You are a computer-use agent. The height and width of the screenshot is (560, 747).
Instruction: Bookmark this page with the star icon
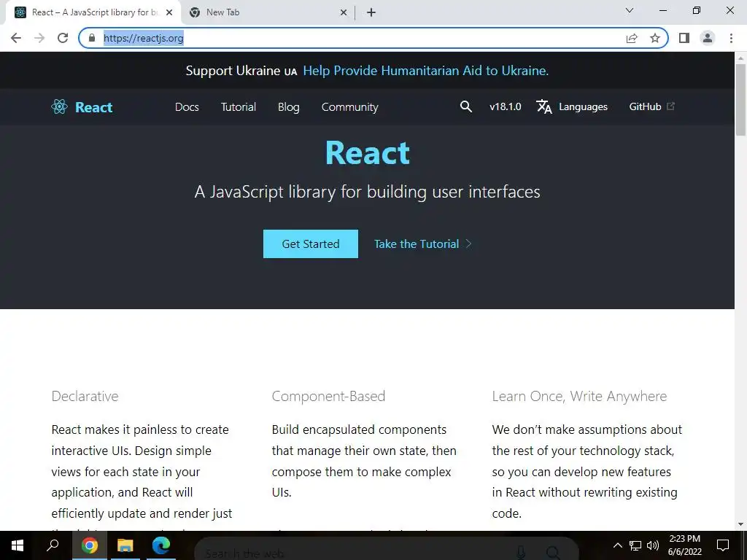coord(655,38)
